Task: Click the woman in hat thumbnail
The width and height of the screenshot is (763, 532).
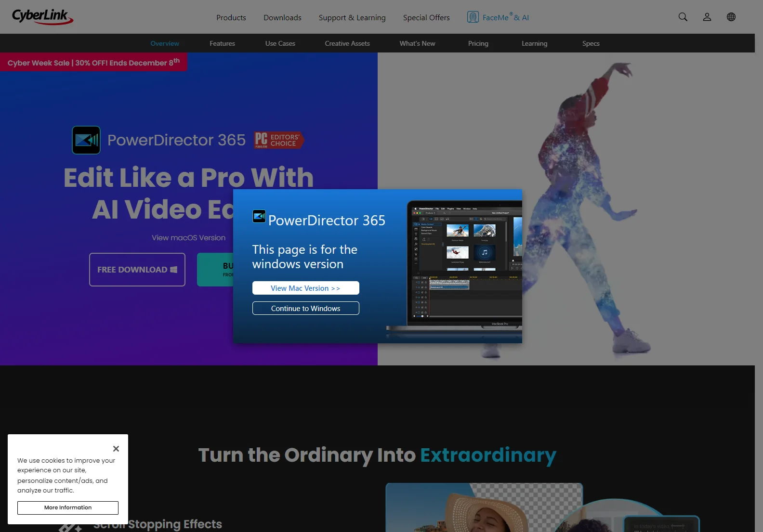Action: (484, 507)
